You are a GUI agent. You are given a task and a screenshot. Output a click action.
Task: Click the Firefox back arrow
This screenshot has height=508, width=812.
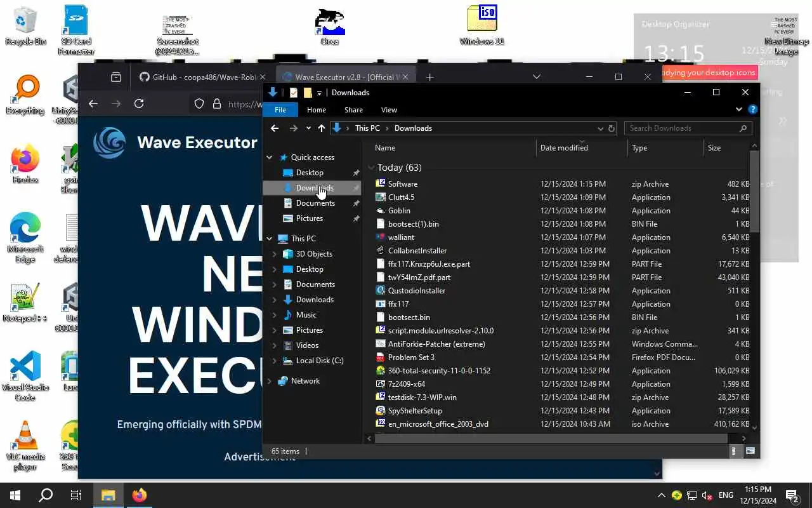tap(93, 104)
